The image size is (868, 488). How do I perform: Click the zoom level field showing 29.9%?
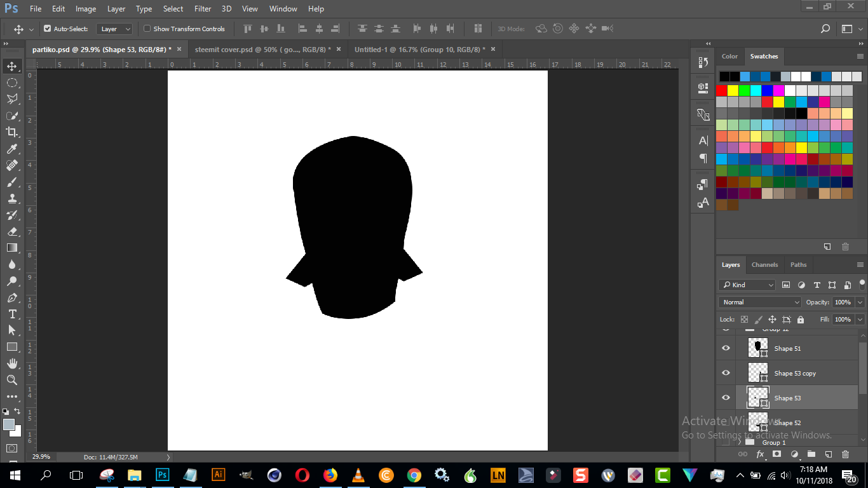[41, 457]
